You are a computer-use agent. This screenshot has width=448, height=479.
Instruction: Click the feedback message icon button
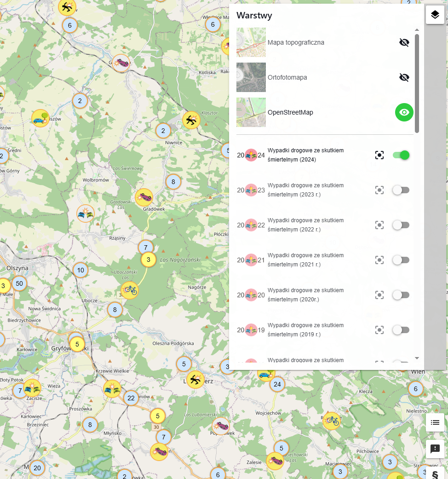(x=435, y=449)
